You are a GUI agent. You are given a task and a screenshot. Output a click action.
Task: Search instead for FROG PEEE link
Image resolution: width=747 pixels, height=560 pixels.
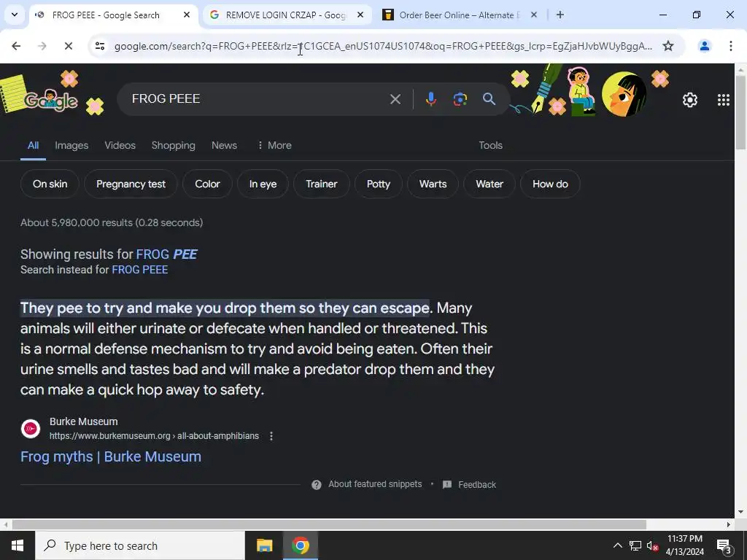139,270
